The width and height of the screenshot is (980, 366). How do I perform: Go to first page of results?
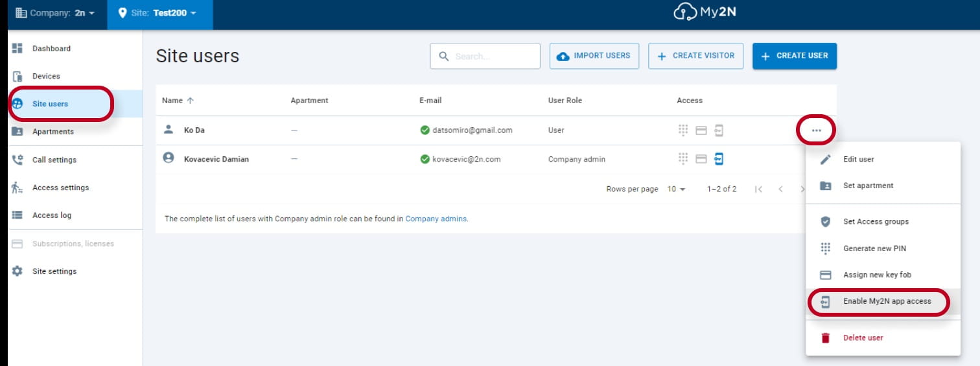click(758, 189)
